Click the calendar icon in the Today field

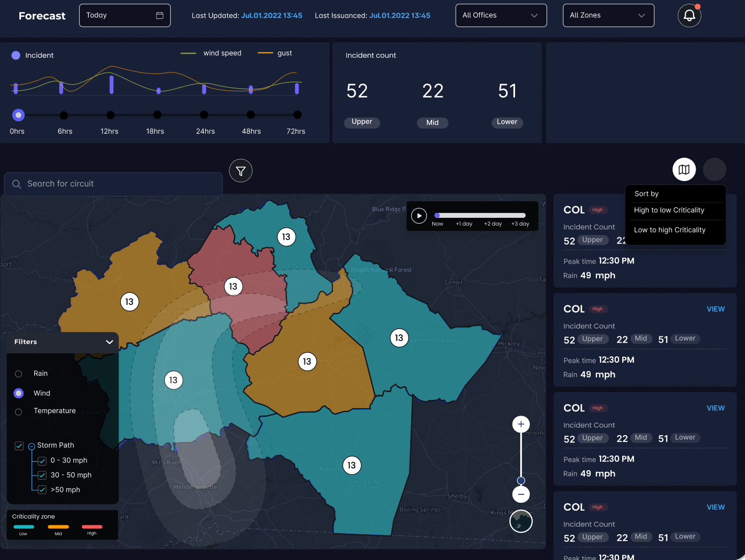click(160, 15)
